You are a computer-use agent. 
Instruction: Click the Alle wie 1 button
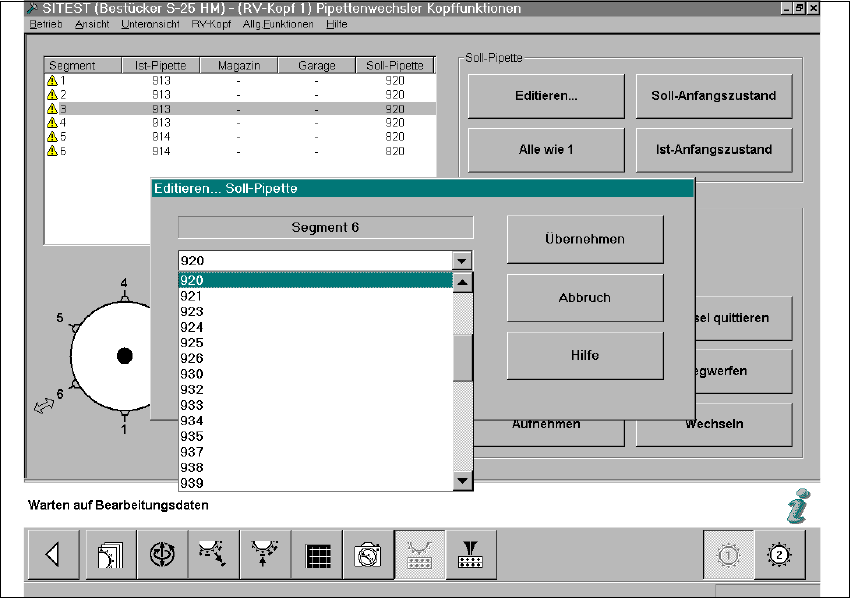[545, 150]
